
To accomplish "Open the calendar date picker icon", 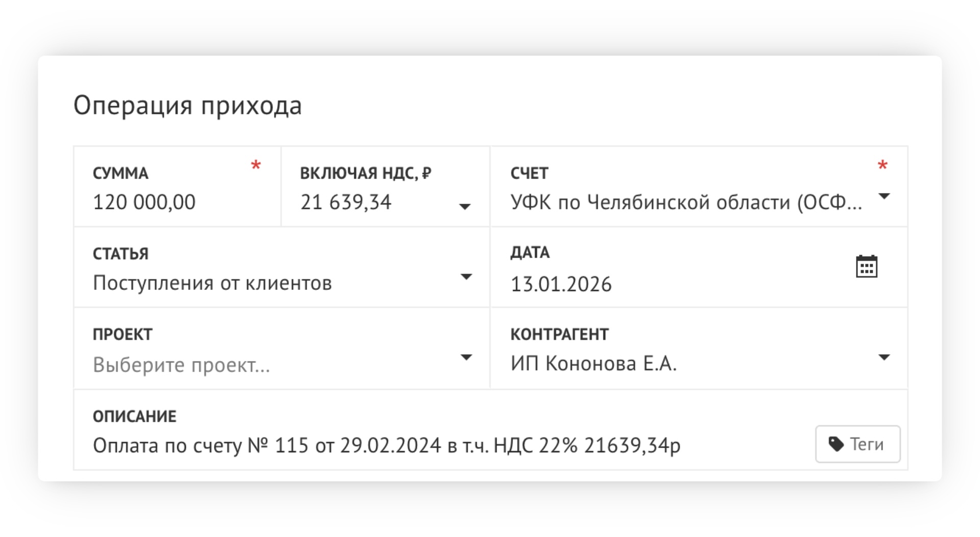I will click(x=866, y=266).
